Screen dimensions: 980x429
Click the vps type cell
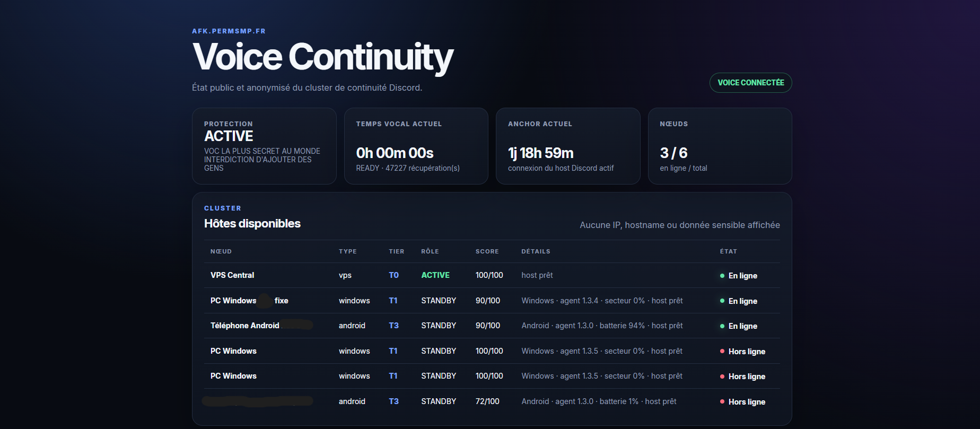pyautogui.click(x=345, y=275)
